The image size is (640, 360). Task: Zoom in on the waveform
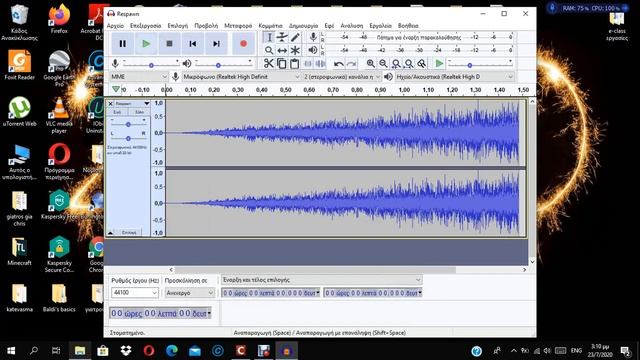click(x=370, y=64)
